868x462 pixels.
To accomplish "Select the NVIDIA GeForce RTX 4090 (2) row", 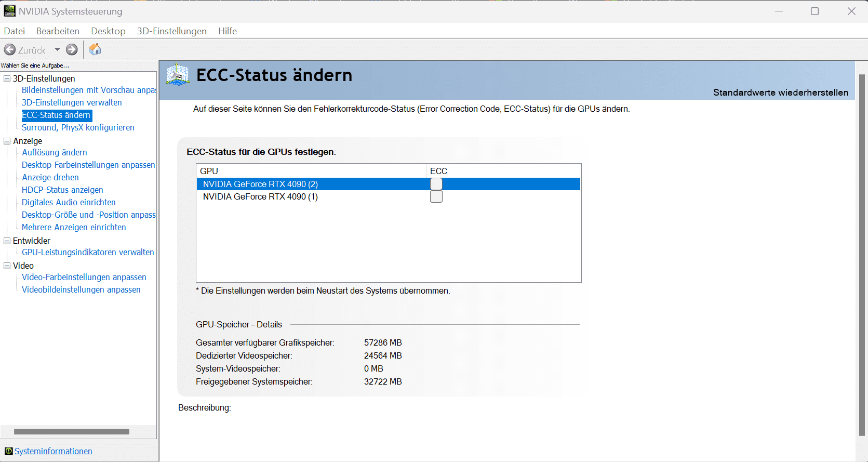I will coord(389,184).
